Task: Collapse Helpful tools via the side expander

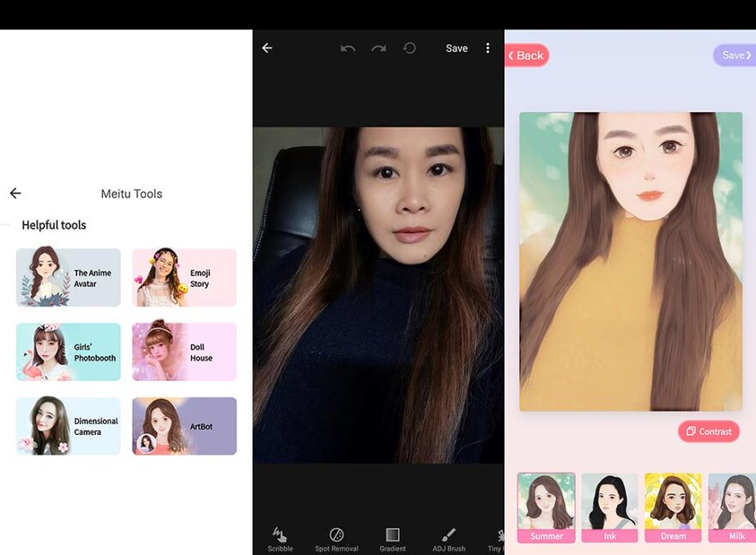Action: click(x=6, y=225)
